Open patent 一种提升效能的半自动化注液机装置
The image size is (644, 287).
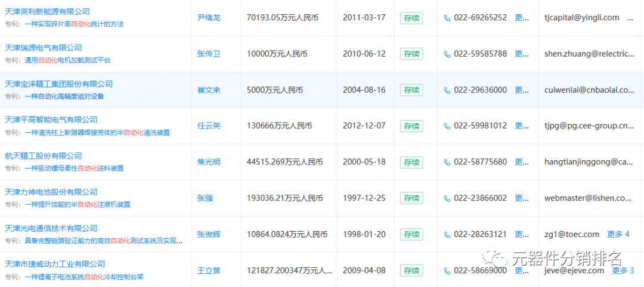coord(78,205)
